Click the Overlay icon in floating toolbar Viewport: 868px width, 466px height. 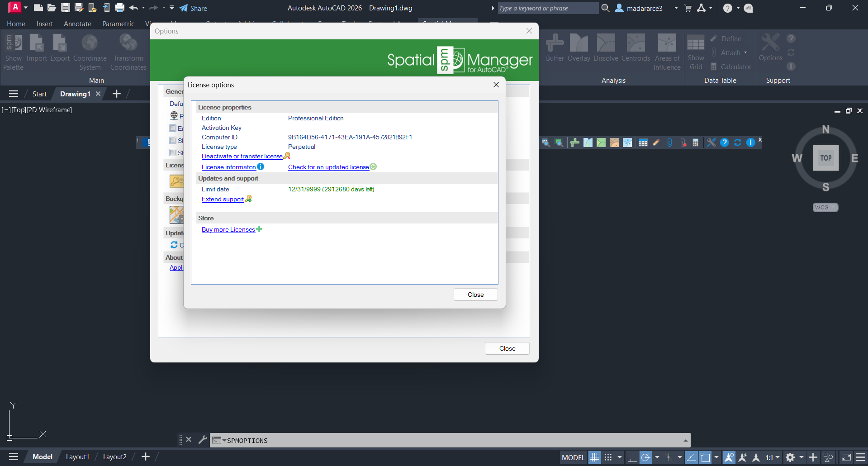coord(588,143)
